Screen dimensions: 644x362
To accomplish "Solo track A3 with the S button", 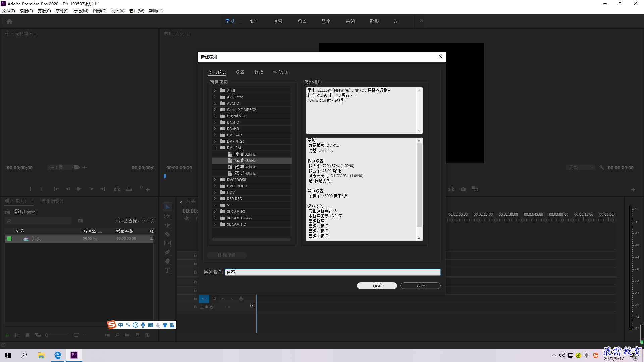I will point(232,299).
